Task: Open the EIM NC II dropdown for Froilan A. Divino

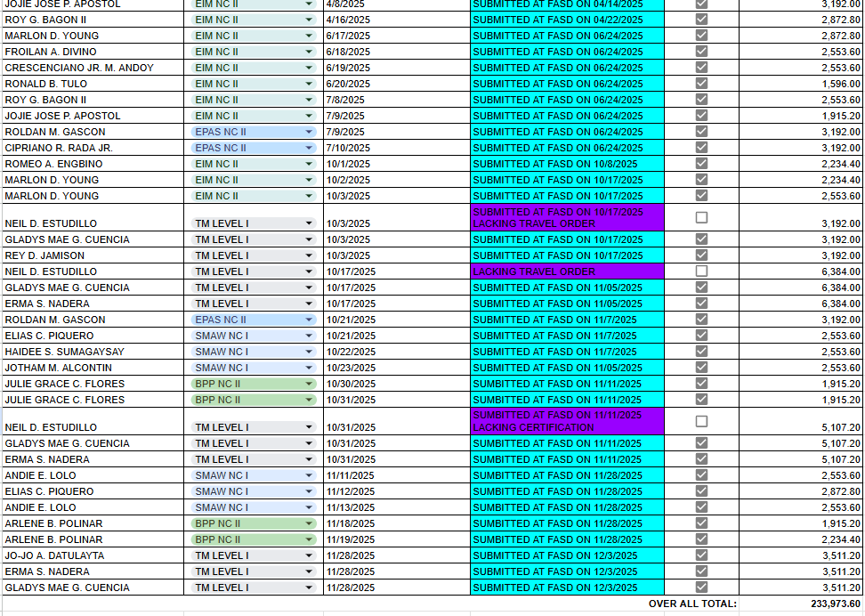Action: 309,52
